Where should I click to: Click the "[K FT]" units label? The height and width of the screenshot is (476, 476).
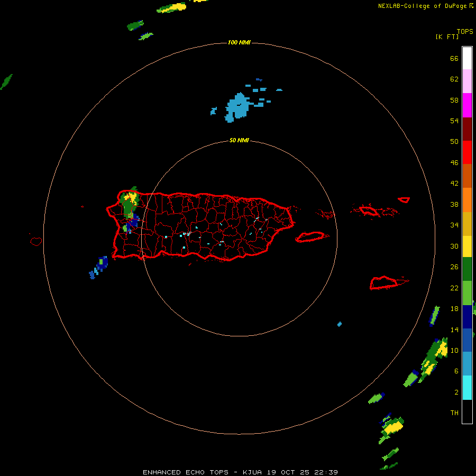pyautogui.click(x=447, y=36)
